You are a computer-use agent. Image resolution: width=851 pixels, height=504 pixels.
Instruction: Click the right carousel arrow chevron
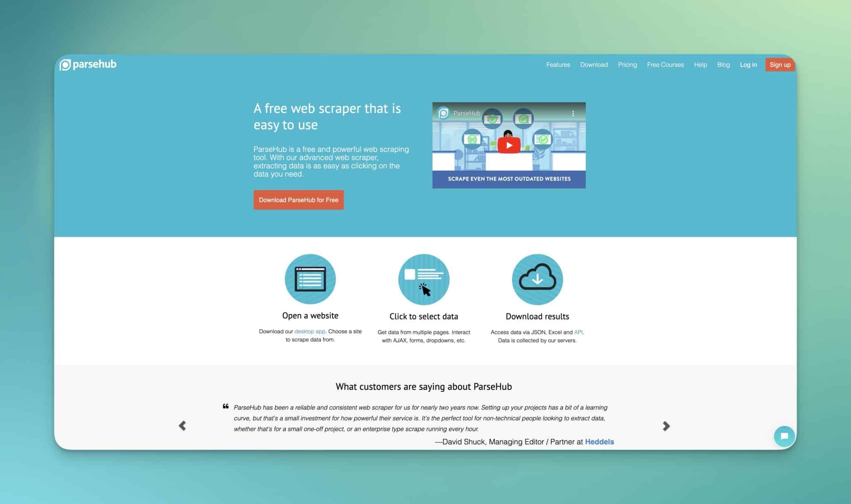click(666, 426)
